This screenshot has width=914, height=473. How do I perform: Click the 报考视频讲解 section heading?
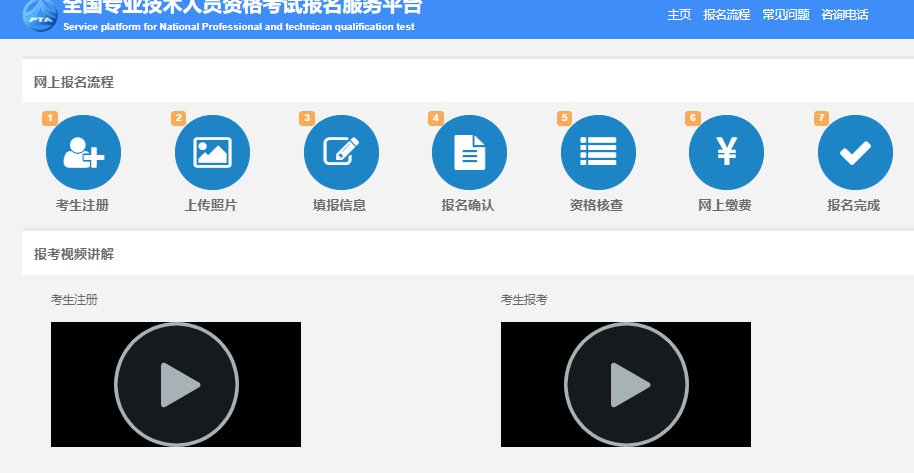73,254
